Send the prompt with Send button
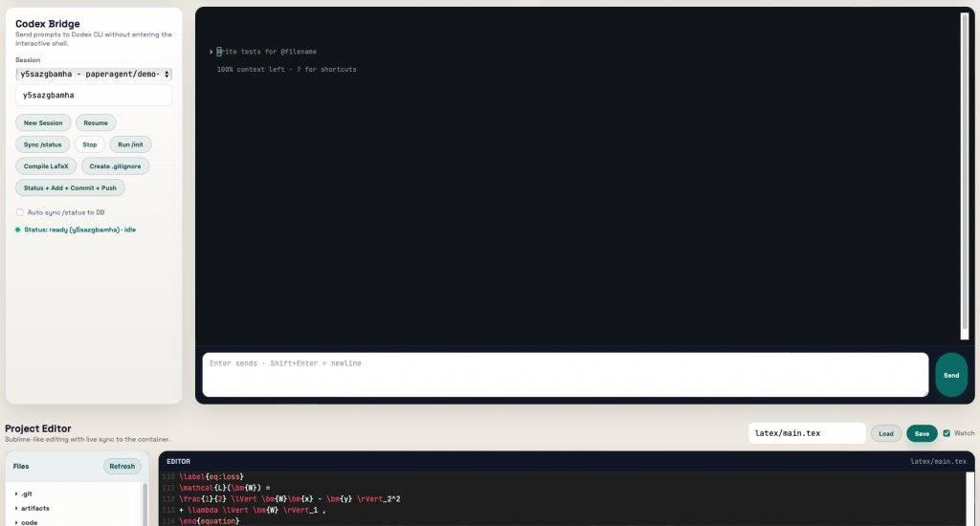980x526 pixels. pyautogui.click(x=950, y=375)
